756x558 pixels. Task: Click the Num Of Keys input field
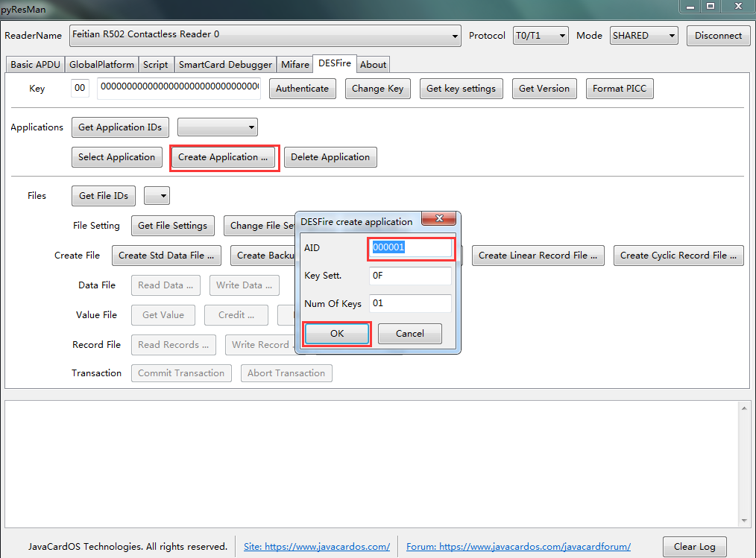click(x=410, y=303)
